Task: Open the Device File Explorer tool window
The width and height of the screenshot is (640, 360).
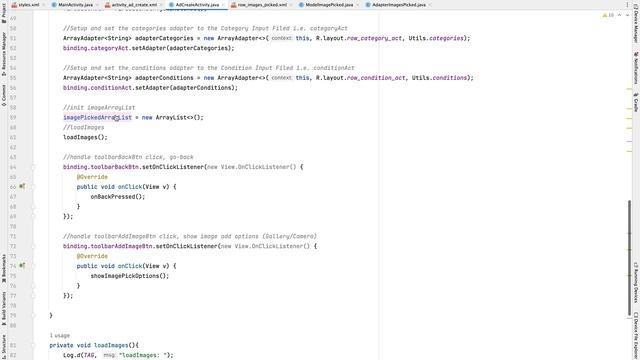Action: [636, 336]
